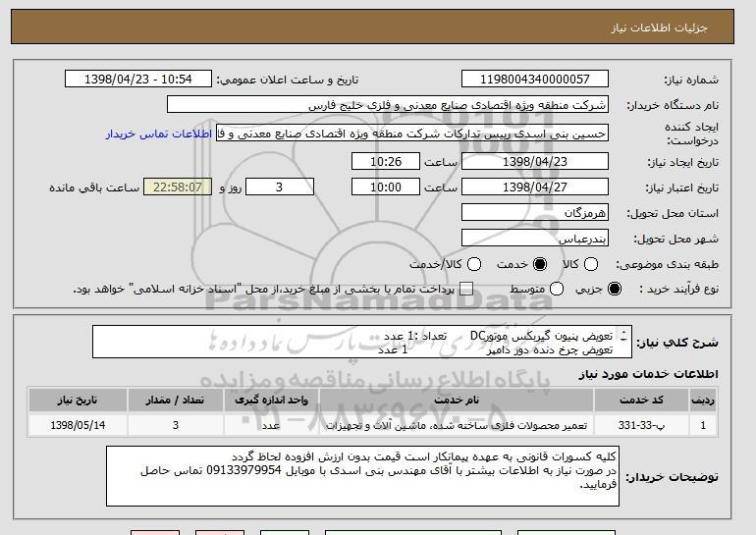This screenshot has width=756, height=535.
Task: Click the نام خدمت column header
Action: [457, 400]
